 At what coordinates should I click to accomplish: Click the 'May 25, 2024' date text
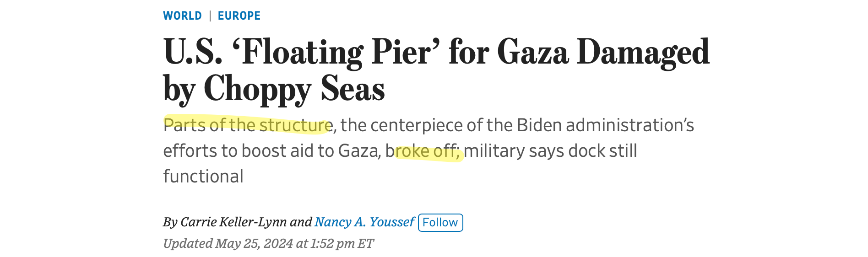(254, 243)
